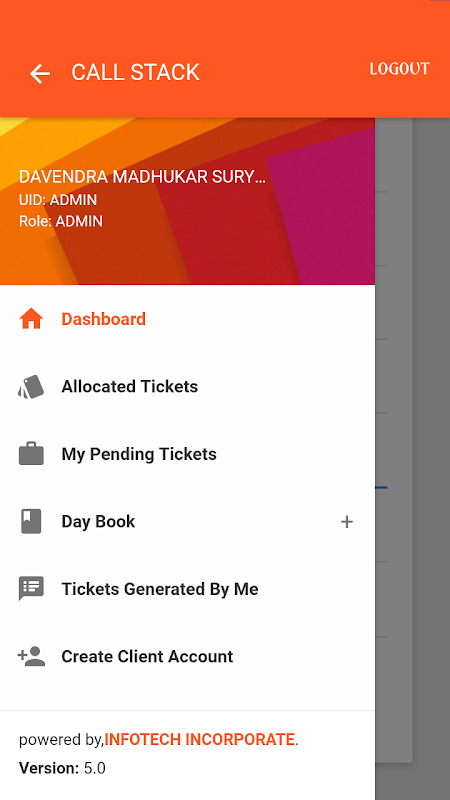Click the Tickets Generated By Me chat icon
The height and width of the screenshot is (800, 450).
tap(31, 589)
